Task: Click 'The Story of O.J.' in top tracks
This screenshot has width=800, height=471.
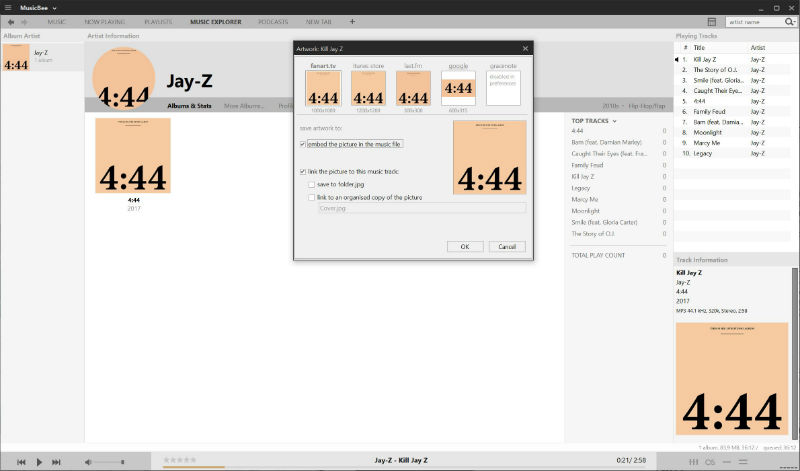Action: click(x=592, y=234)
